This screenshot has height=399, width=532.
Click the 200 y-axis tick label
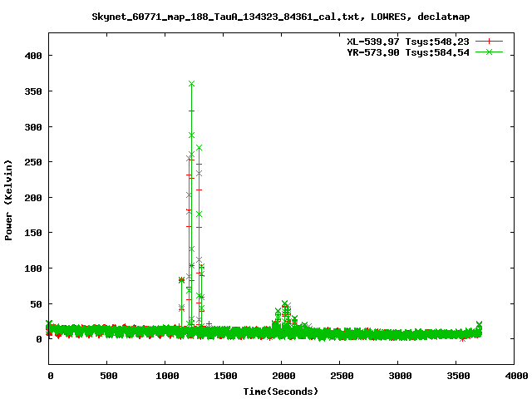[33, 198]
